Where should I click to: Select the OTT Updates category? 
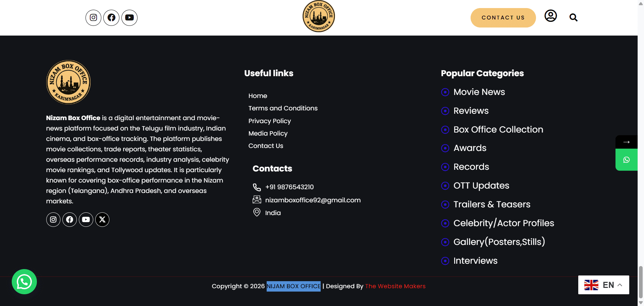coord(481,186)
